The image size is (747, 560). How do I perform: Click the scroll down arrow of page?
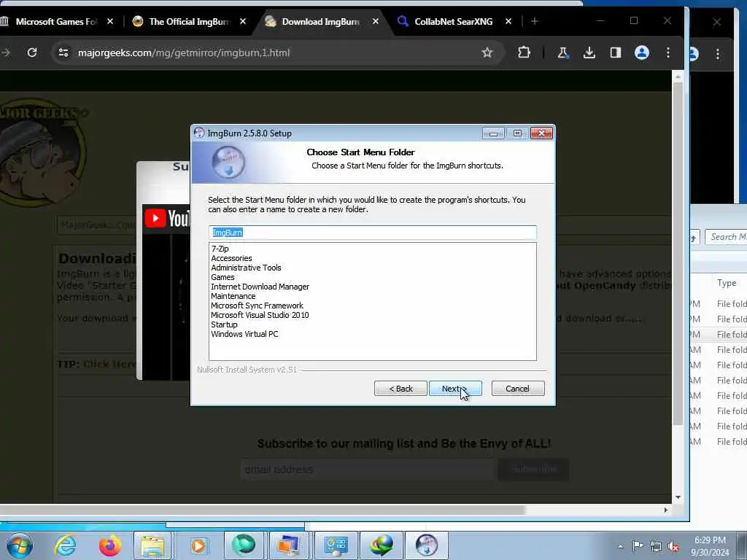(x=678, y=497)
